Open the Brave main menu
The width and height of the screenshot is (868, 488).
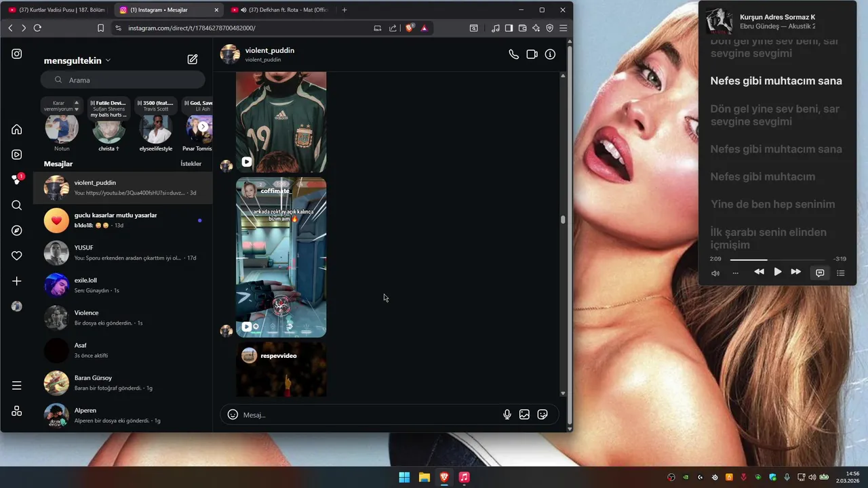click(563, 28)
